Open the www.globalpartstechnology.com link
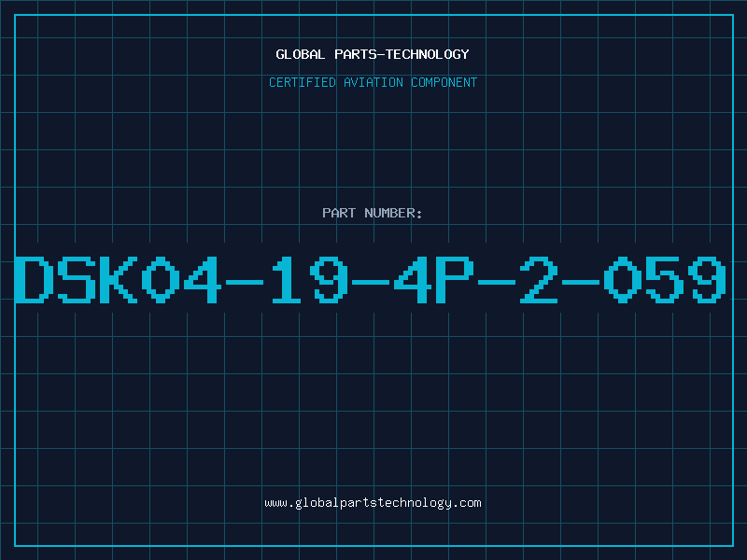The width and height of the screenshot is (747, 560). click(373, 503)
